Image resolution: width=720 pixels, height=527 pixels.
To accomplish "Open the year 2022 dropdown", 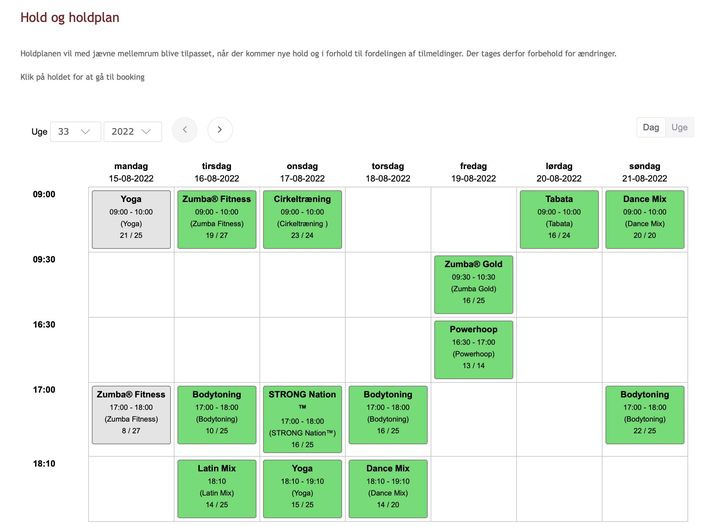I will (132, 131).
